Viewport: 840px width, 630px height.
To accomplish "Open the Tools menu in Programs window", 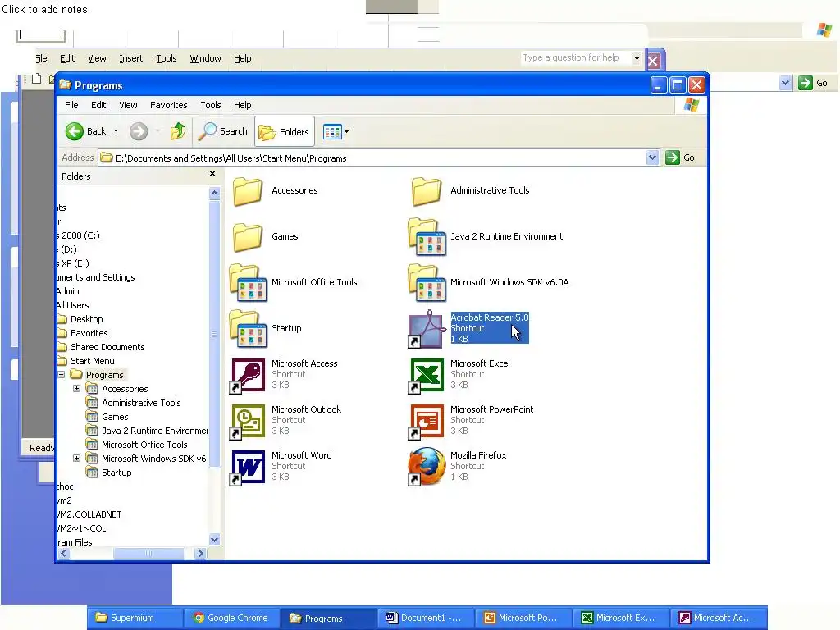I will point(211,105).
